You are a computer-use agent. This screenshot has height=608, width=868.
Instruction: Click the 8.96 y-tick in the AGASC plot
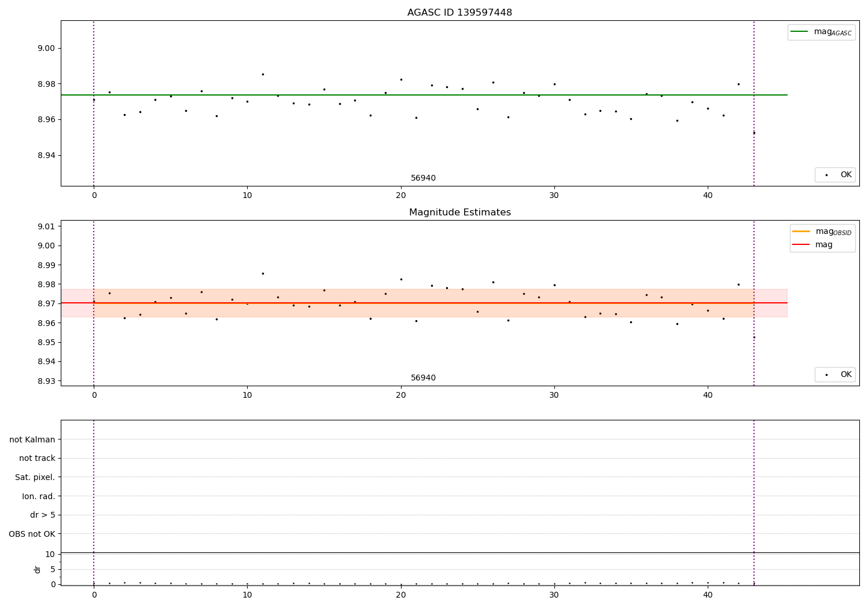point(46,120)
